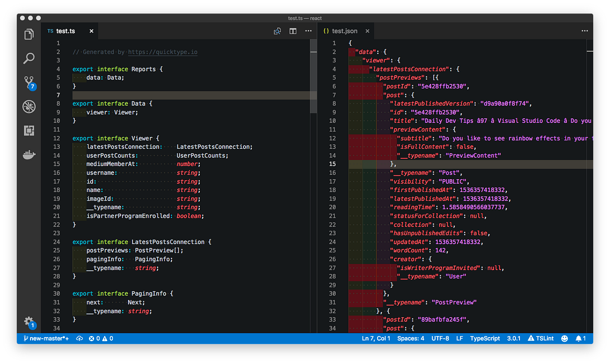610x364 pixels.
Task: Split the editor using the toolbar icon
Action: (293, 31)
